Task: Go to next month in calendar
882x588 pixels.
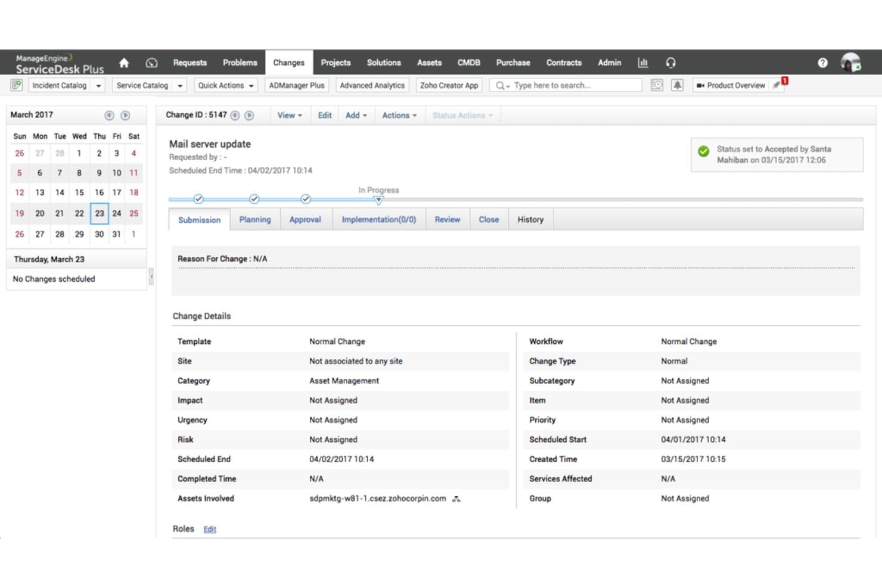Action: pyautogui.click(x=125, y=115)
